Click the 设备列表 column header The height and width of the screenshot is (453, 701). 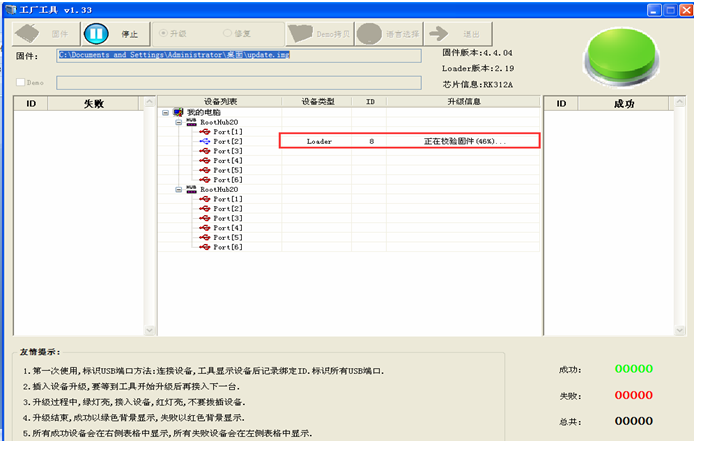[220, 102]
